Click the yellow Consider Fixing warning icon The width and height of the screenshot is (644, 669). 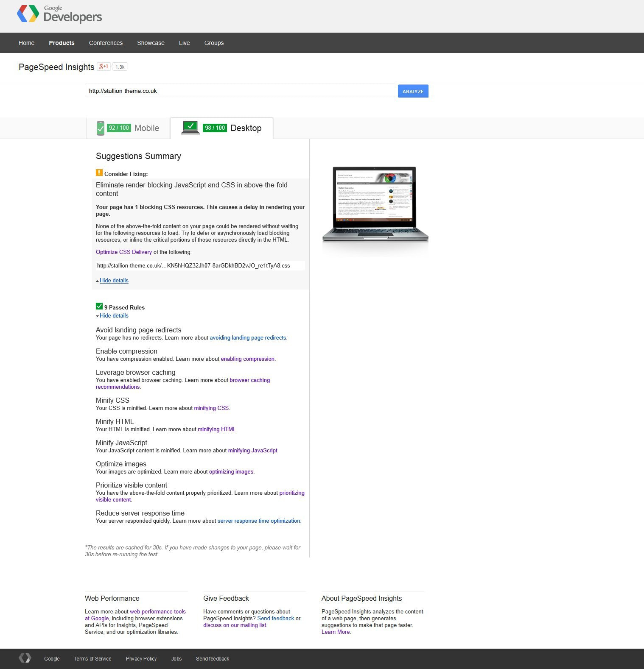pos(99,173)
